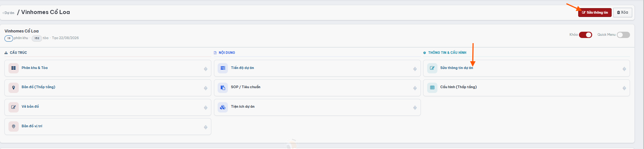
Task: Open the Cấu hình (Thấp tầng) card
Action: [526, 88]
